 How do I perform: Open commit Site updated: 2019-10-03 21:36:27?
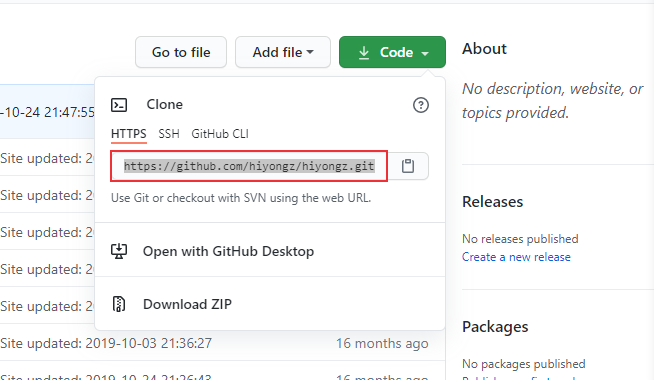[106, 343]
